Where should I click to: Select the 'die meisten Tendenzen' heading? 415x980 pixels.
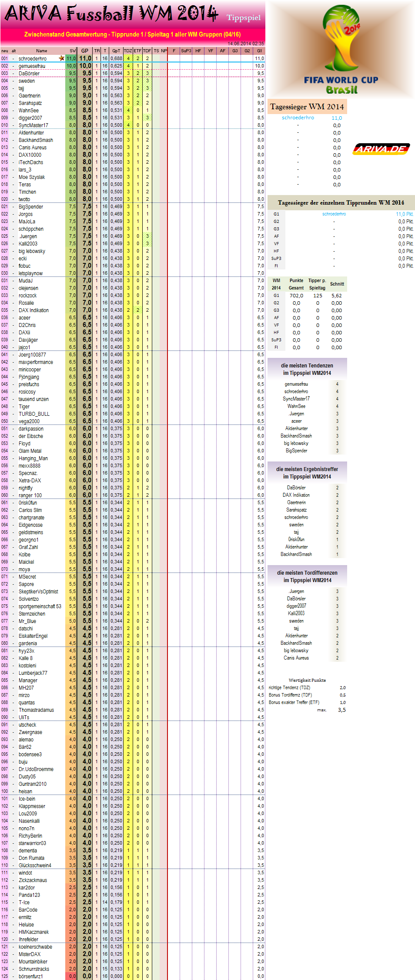click(x=307, y=369)
